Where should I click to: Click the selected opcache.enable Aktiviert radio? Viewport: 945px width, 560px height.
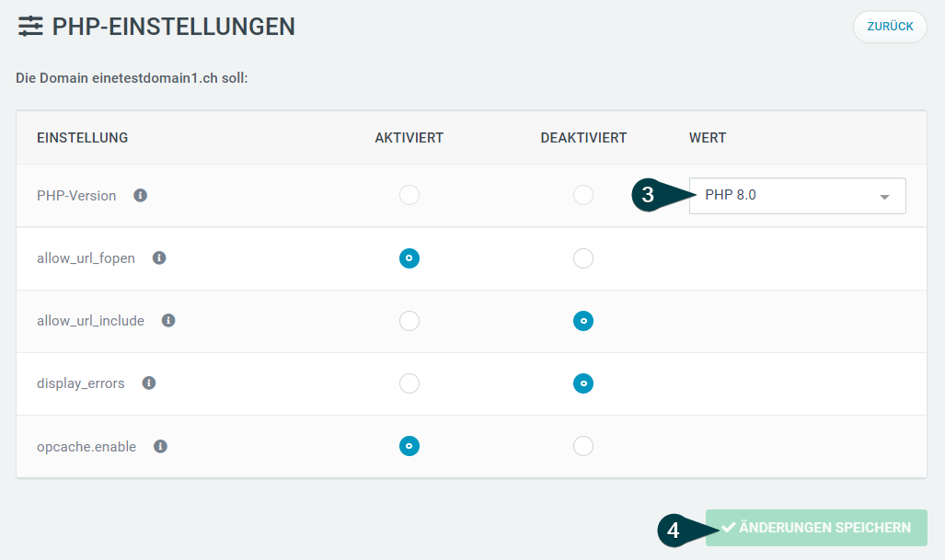tap(409, 446)
